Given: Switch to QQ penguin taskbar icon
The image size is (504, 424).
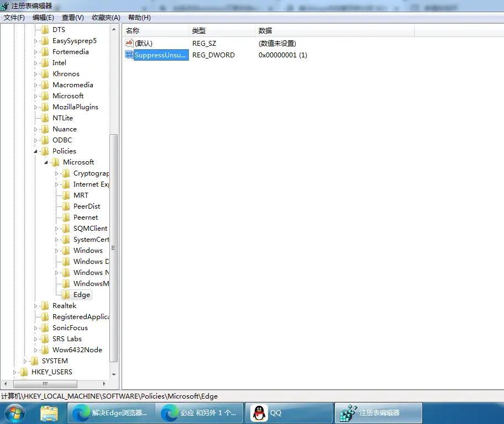Looking at the screenshot, I should point(259,412).
